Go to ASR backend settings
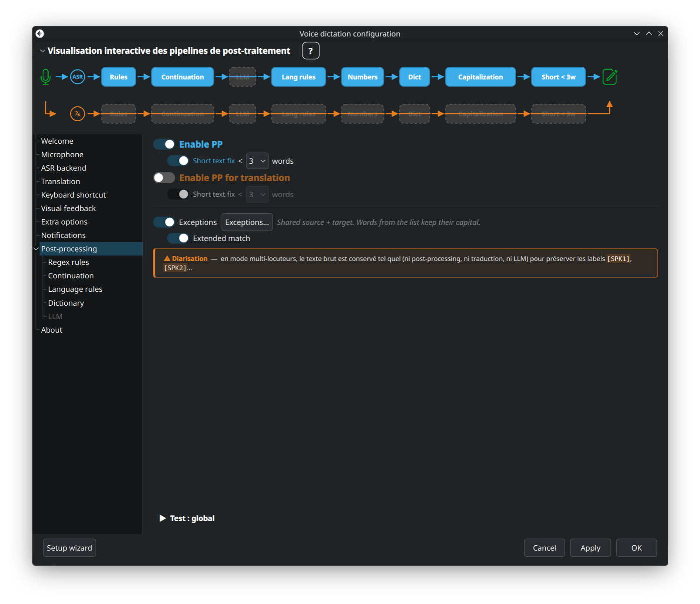The height and width of the screenshot is (604, 700). point(63,168)
